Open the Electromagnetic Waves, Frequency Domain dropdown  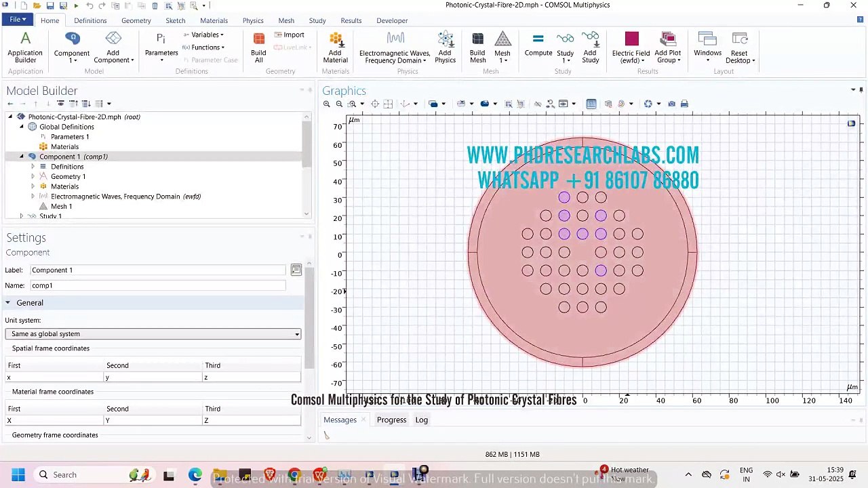pos(395,56)
